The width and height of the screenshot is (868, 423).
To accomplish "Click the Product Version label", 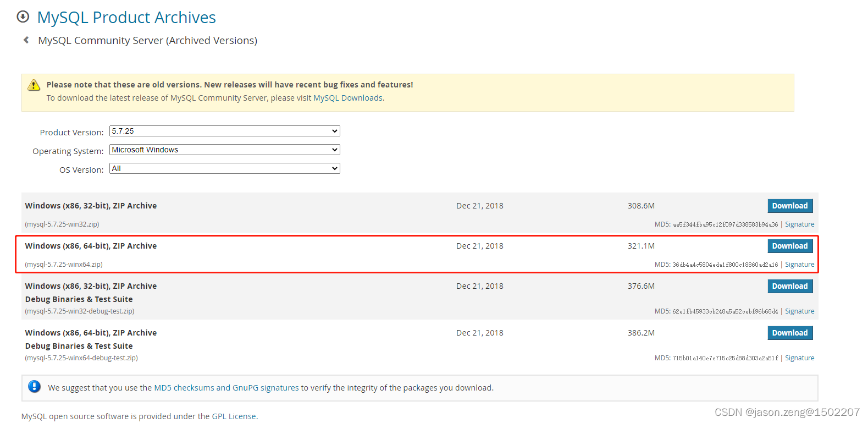I will point(71,133).
